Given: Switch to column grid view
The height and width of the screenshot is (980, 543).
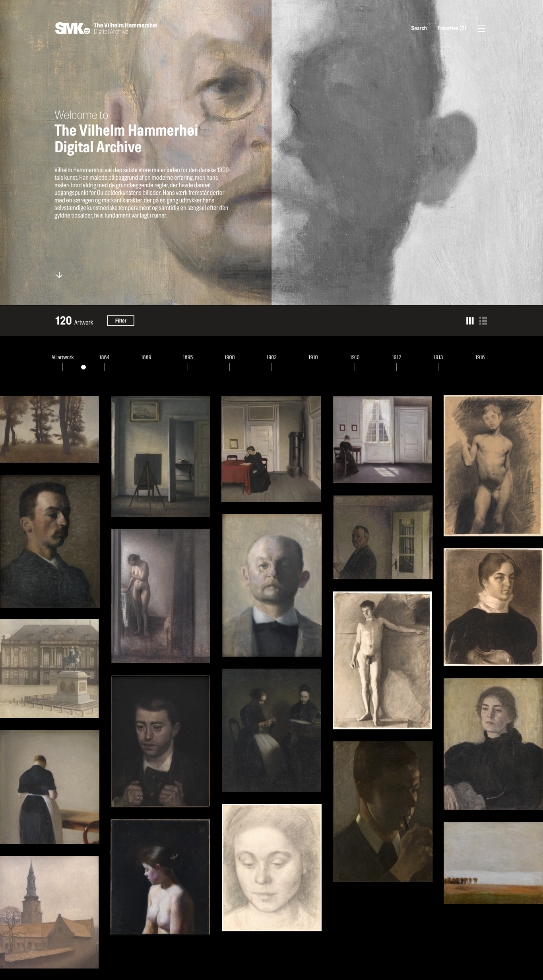Looking at the screenshot, I should pyautogui.click(x=470, y=321).
